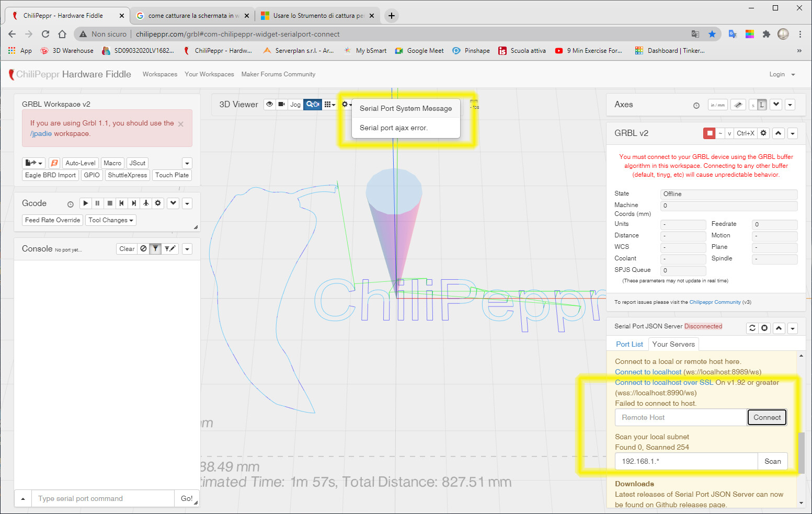The height and width of the screenshot is (514, 812).
Task: Open Serial Port JSON Server options caret
Action: 793,328
